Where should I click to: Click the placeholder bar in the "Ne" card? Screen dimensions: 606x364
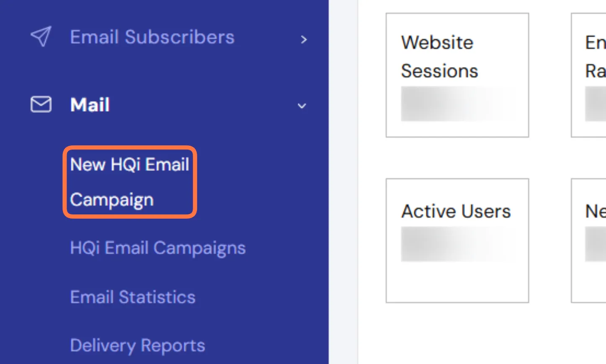click(596, 244)
